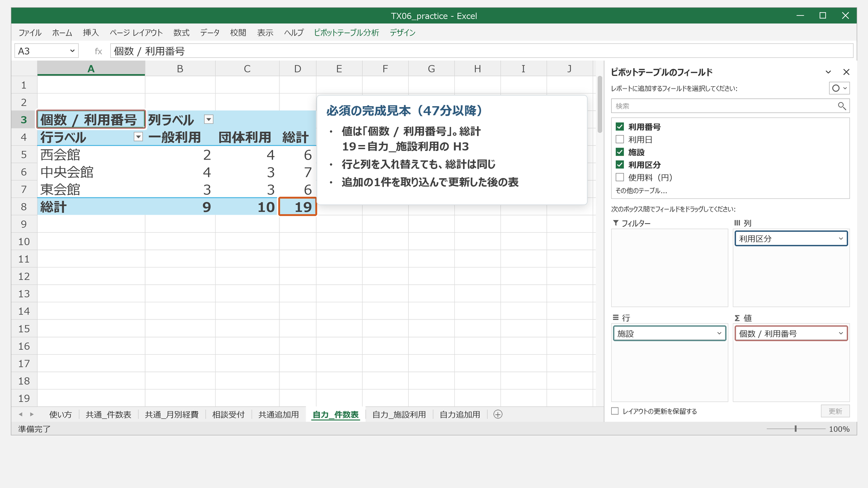The height and width of the screenshot is (488, 868).
Task: Switch to the データ ribbon tab
Action: [210, 33]
